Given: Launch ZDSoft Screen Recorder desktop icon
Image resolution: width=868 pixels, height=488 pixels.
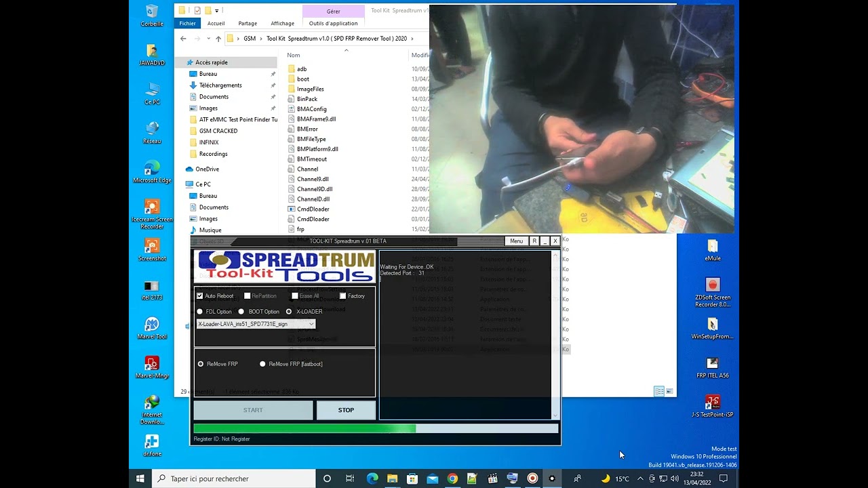Looking at the screenshot, I should coord(712,293).
